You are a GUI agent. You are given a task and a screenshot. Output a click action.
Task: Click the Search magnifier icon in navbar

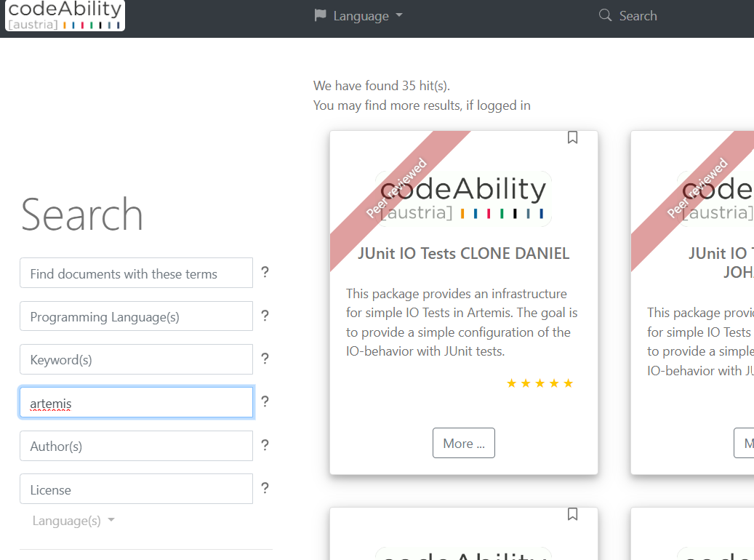pos(605,15)
